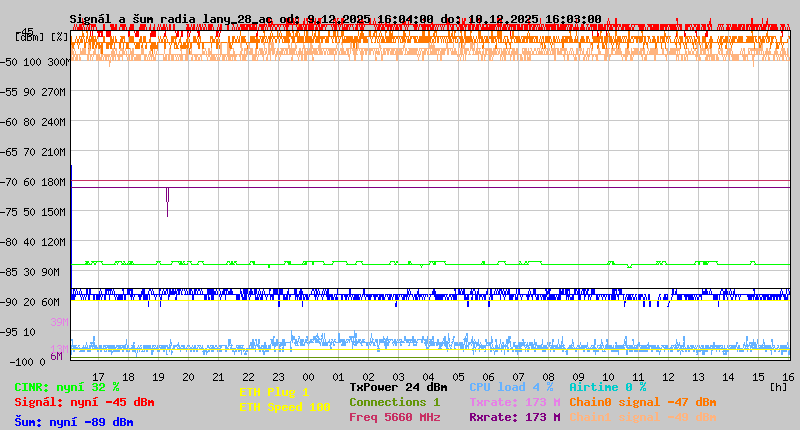The width and height of the screenshot is (800, 430).
Task: Click hour label '12' on the time axis
Action: pos(668,377)
